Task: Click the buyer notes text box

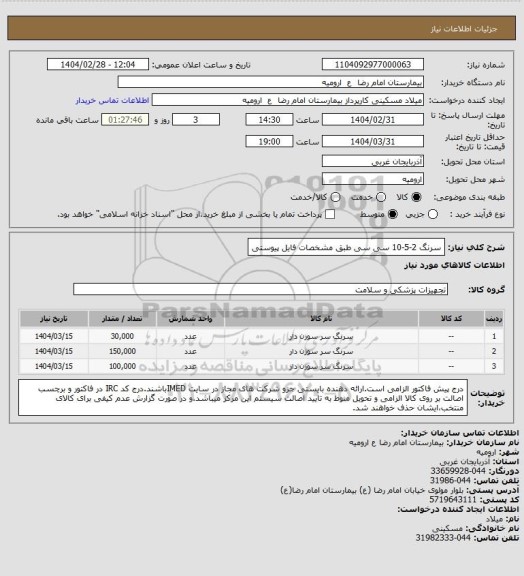Action: (x=243, y=398)
